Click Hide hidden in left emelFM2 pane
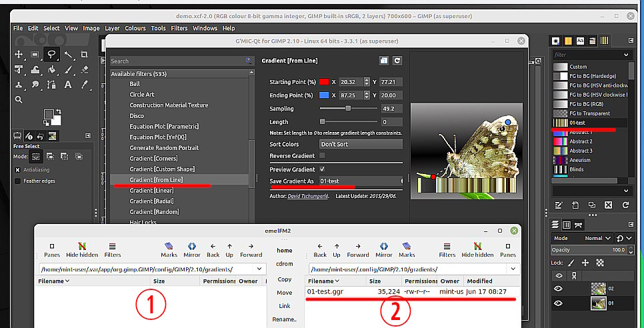 pyautogui.click(x=82, y=249)
